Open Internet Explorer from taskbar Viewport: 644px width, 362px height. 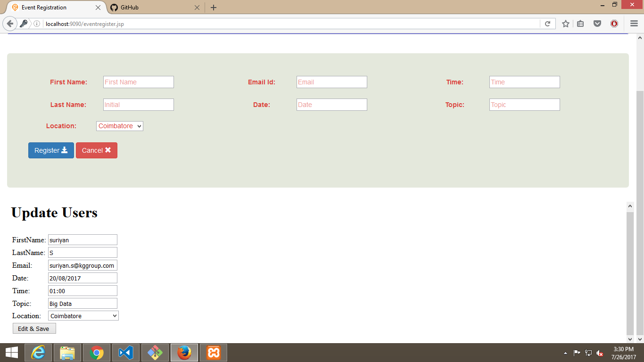tap(38, 353)
